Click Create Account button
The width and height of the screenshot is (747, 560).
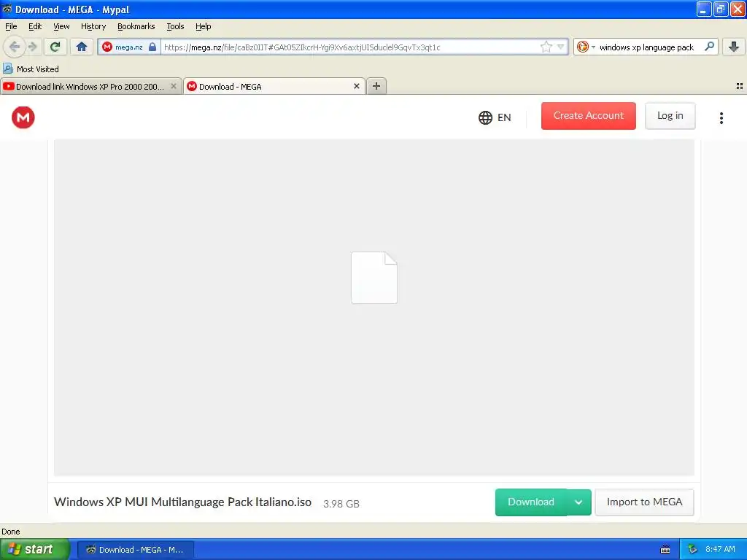point(589,116)
